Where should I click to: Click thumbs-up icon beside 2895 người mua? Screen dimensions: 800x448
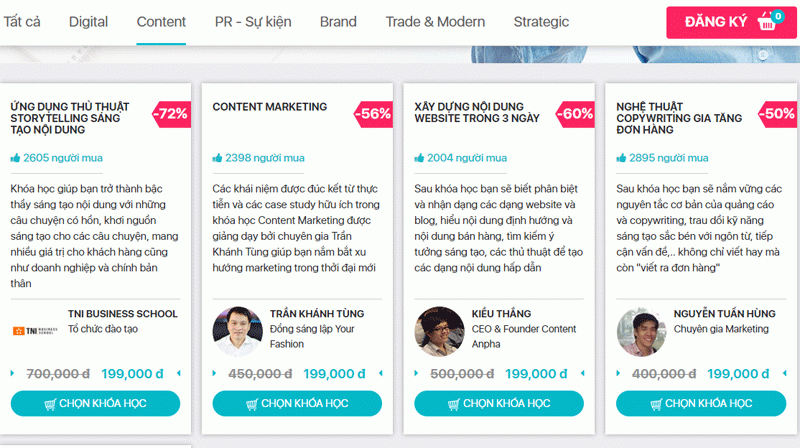[621, 158]
